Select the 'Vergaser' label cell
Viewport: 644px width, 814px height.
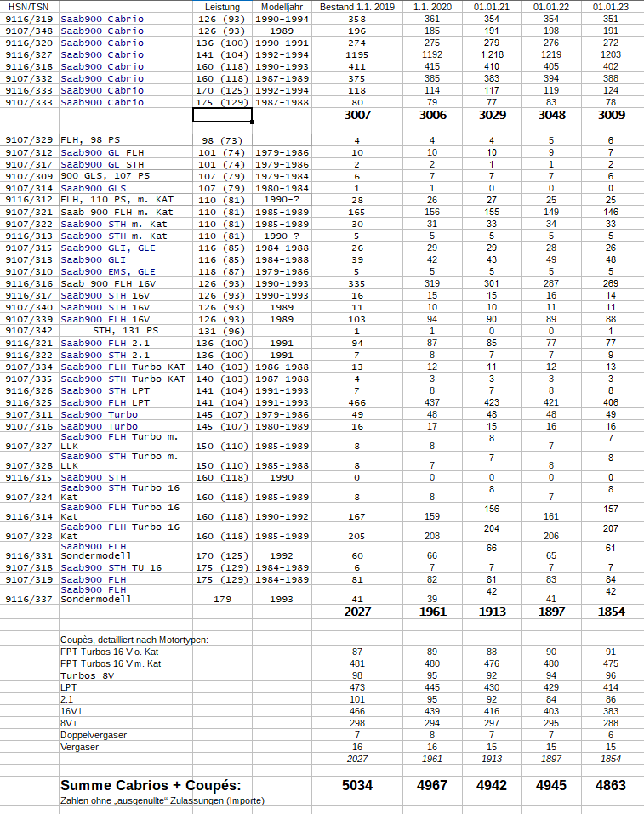(79, 747)
